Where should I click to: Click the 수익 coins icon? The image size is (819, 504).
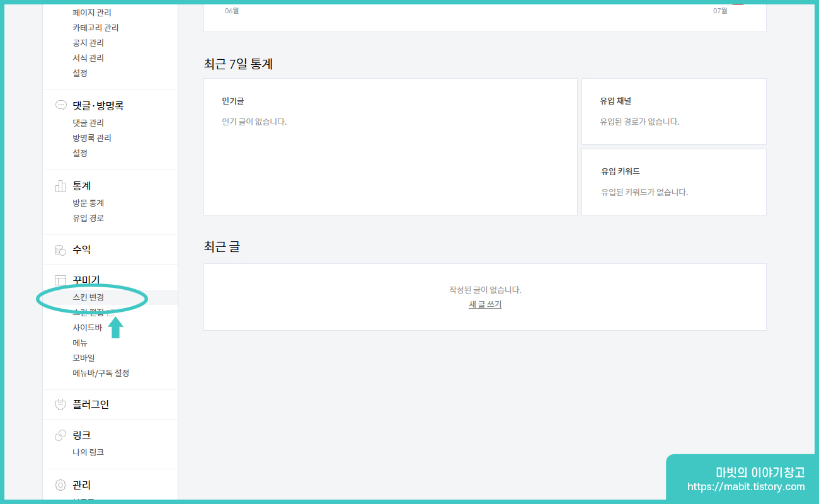point(60,250)
